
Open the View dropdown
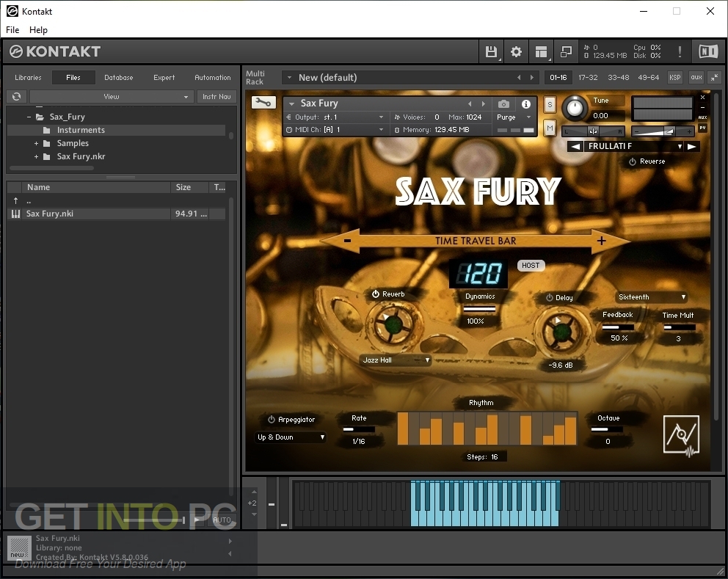[x=112, y=97]
